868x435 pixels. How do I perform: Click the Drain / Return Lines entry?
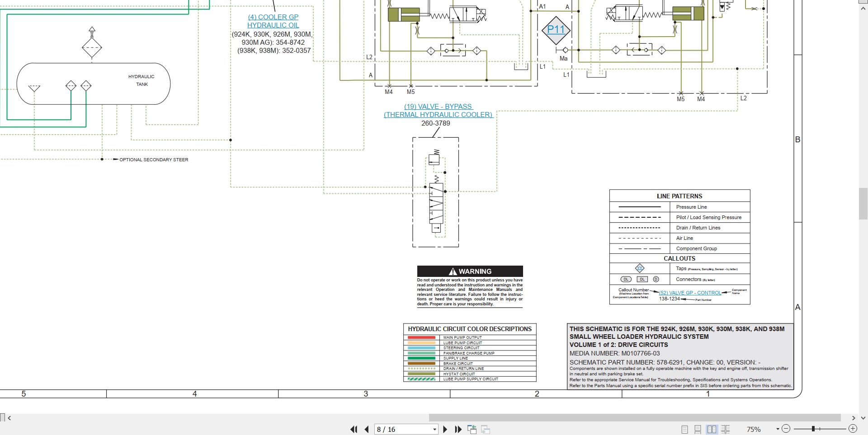tap(698, 228)
